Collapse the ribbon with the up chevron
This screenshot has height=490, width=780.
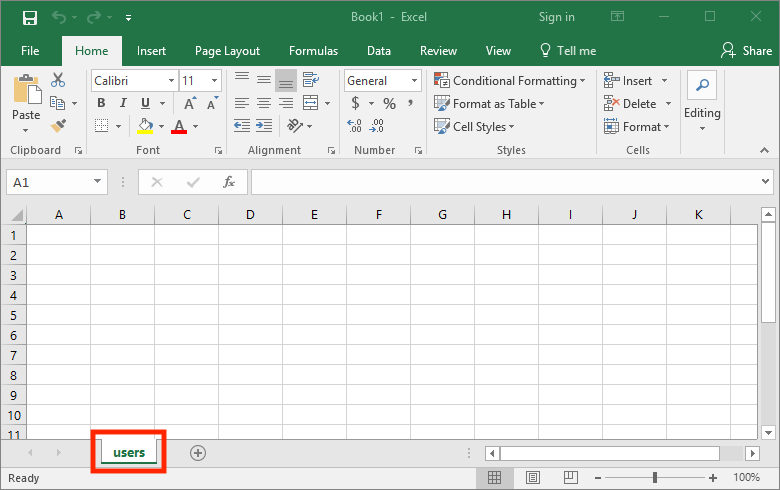point(765,150)
